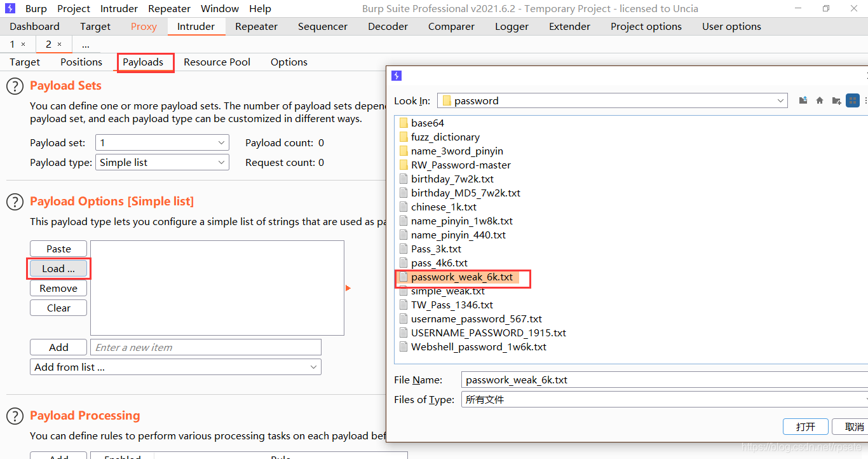Open the Target sub-tab in Intruder
This screenshot has width=868, height=459.
pos(25,62)
